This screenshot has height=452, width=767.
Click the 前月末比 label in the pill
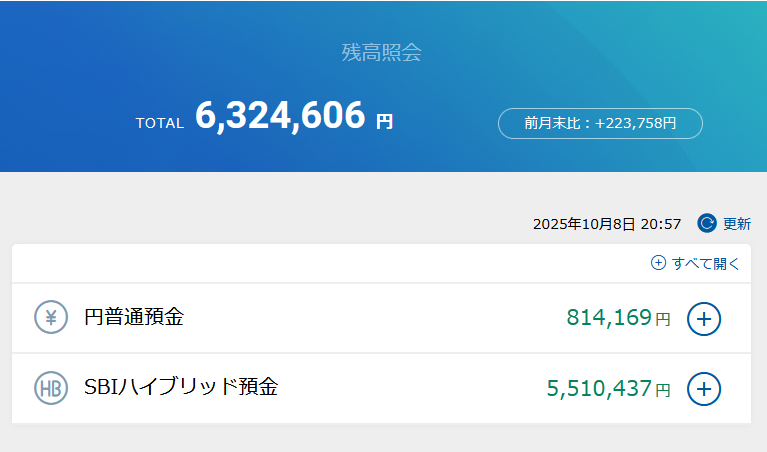click(x=557, y=123)
